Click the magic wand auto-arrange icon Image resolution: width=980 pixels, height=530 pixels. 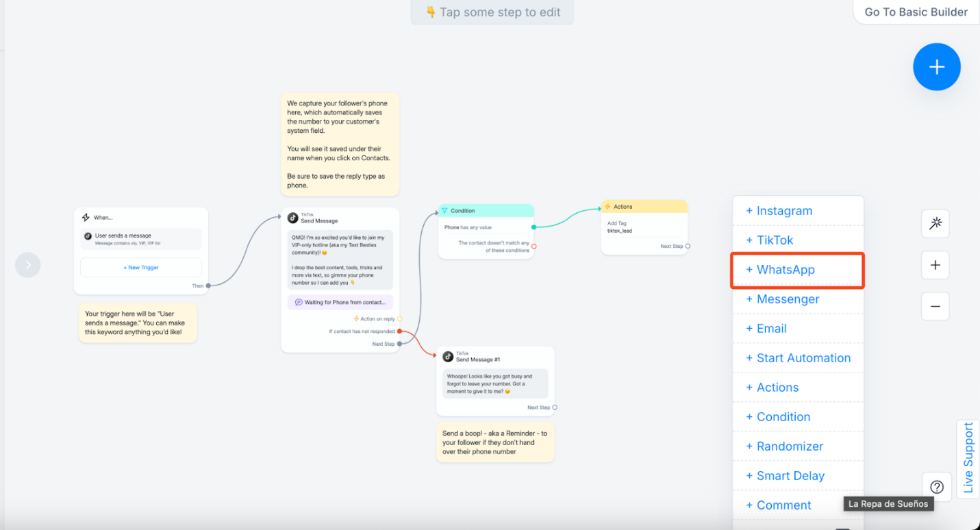935,223
